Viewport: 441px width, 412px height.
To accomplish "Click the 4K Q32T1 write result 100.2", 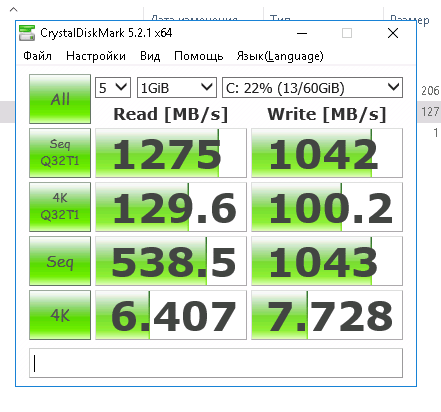I will coord(327,207).
